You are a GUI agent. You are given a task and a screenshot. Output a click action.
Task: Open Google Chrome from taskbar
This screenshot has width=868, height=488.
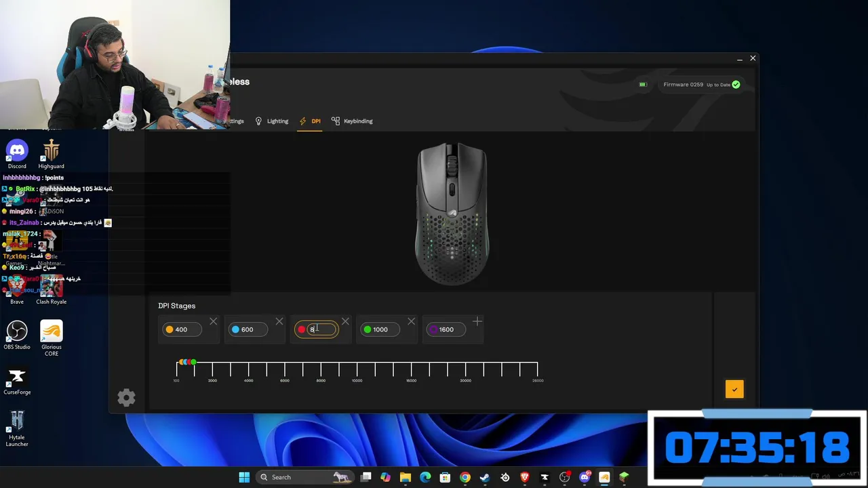click(465, 477)
